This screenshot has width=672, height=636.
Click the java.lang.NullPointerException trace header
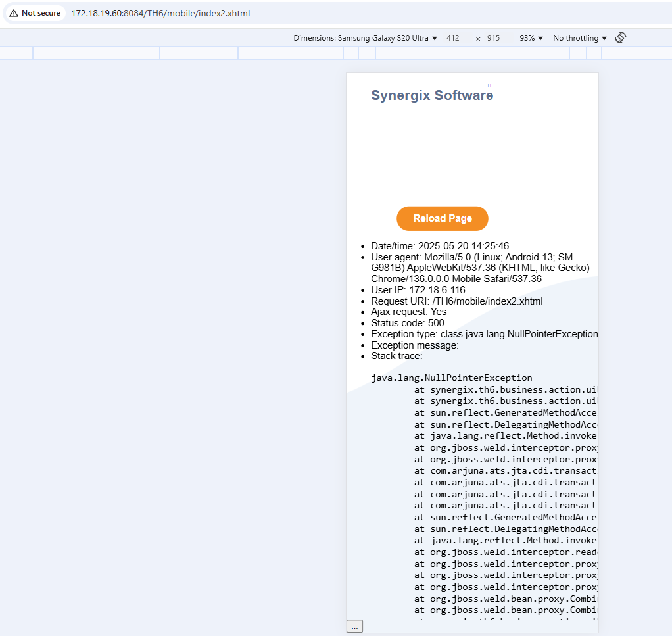point(451,378)
